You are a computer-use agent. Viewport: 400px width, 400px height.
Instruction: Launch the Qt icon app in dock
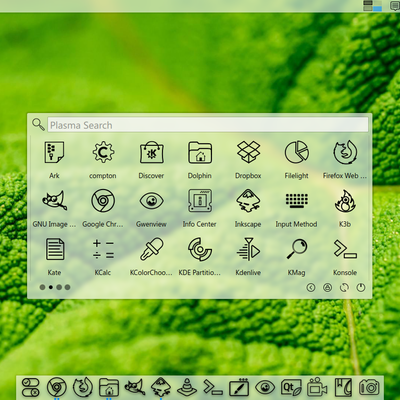(x=291, y=387)
